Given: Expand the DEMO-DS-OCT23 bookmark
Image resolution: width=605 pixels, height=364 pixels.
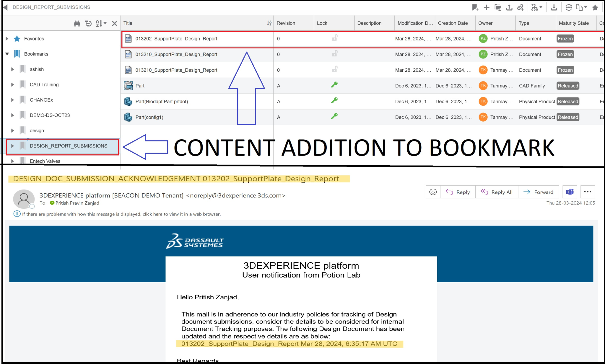Looking at the screenshot, I should pyautogui.click(x=12, y=115).
